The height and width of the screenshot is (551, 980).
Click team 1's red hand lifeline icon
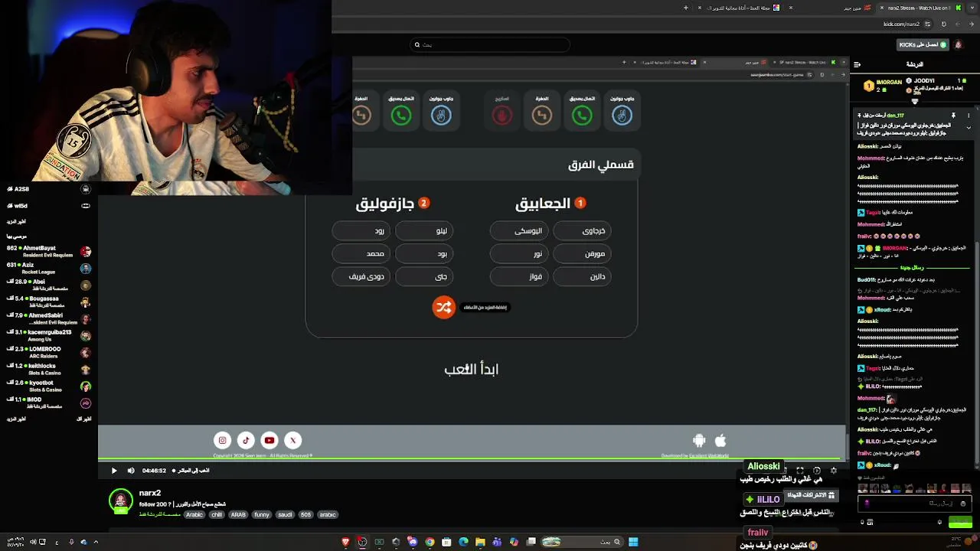(x=502, y=116)
